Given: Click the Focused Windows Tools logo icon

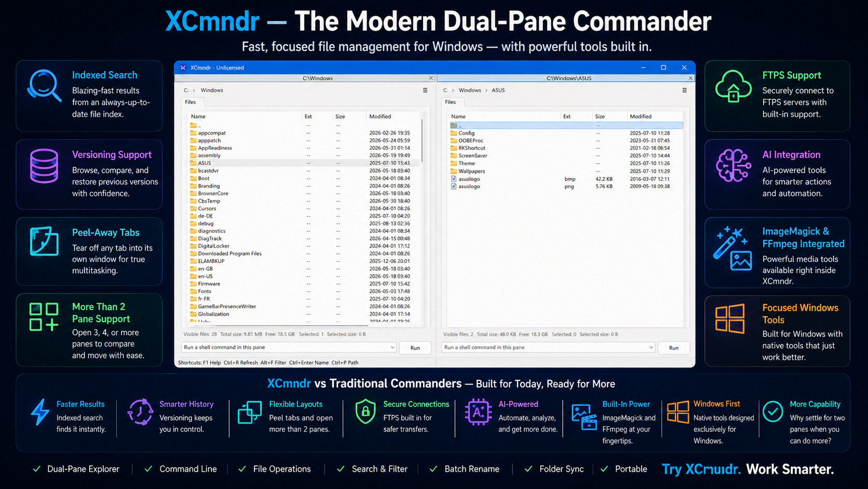Looking at the screenshot, I should click(x=730, y=319).
